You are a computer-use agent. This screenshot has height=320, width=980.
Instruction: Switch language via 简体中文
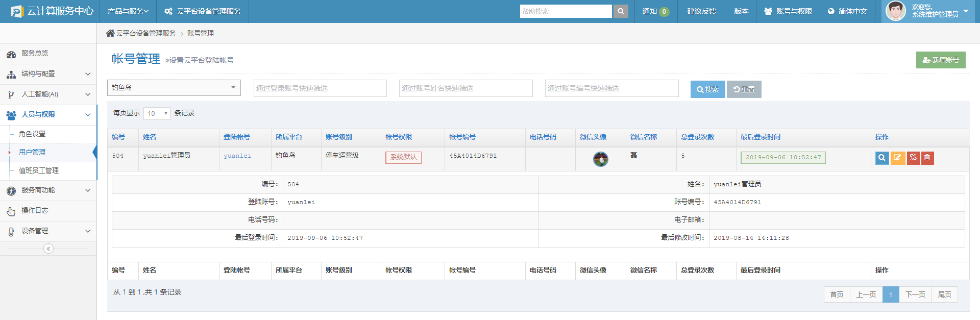(848, 11)
